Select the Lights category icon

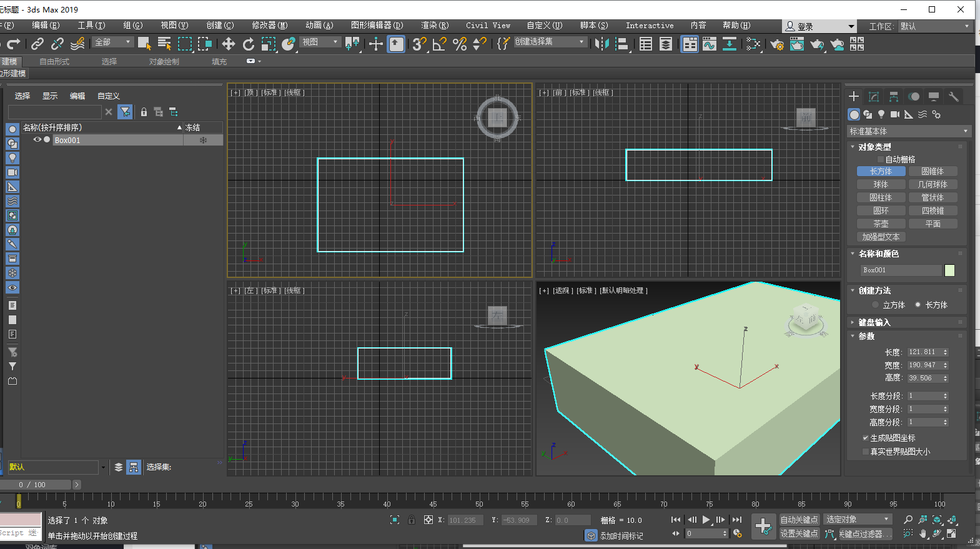pos(881,114)
